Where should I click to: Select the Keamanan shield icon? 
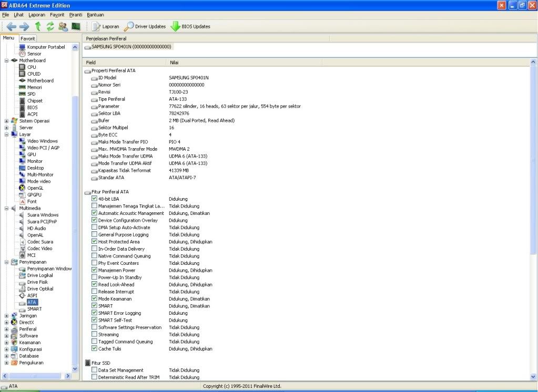14,343
